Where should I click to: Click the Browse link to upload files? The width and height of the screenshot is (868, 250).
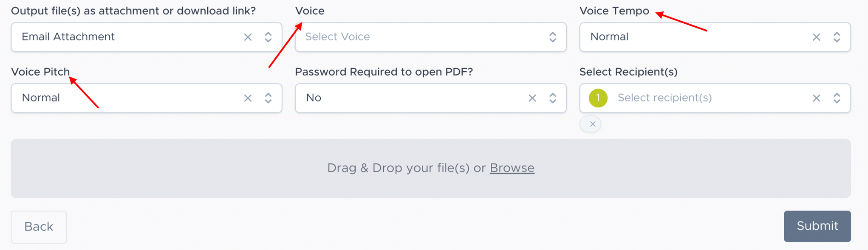pos(512,168)
